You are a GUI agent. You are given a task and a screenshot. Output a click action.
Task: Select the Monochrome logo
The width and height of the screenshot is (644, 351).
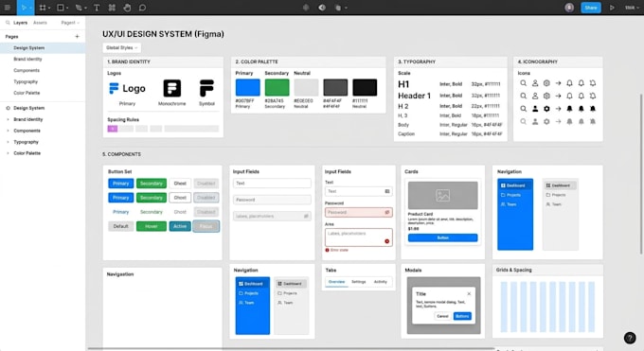click(172, 88)
